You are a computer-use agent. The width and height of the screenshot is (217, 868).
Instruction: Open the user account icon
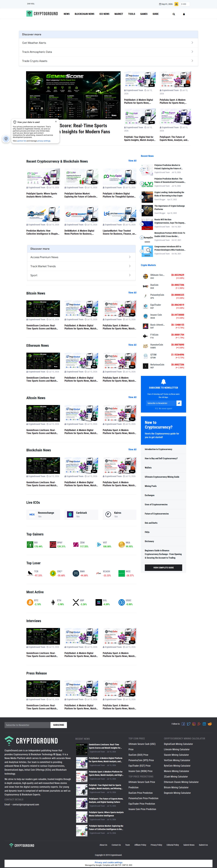click(x=184, y=14)
